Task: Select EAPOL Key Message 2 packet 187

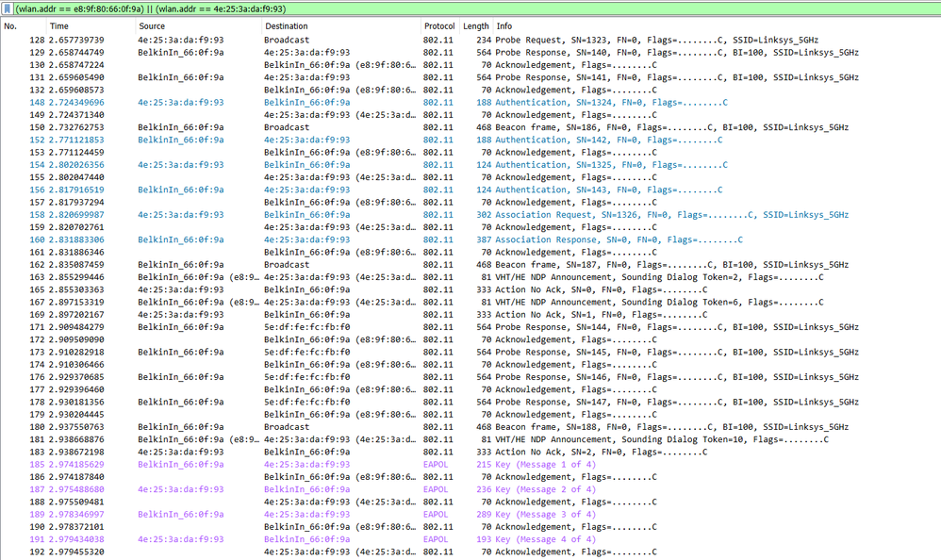Action: 283,490
